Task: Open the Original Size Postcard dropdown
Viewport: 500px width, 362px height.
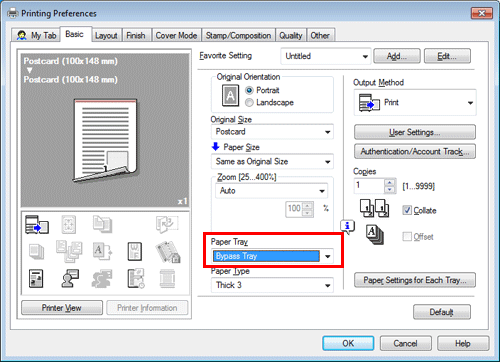Action: coord(272,132)
